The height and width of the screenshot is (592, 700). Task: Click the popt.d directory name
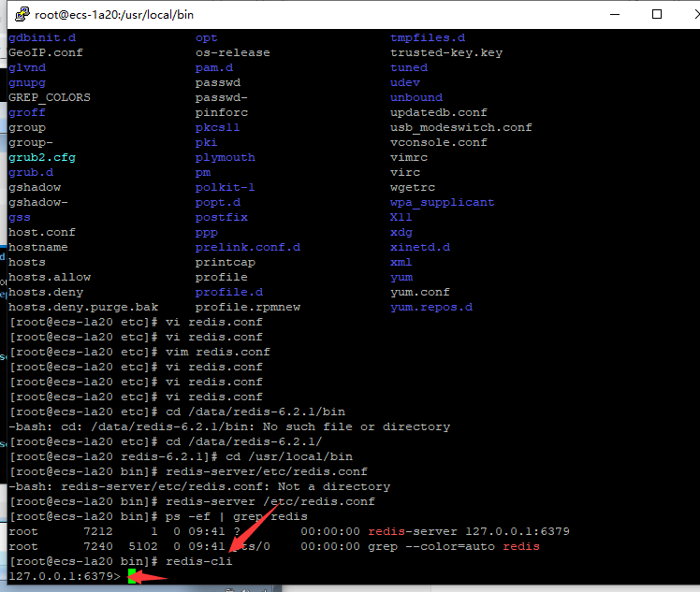(218, 203)
